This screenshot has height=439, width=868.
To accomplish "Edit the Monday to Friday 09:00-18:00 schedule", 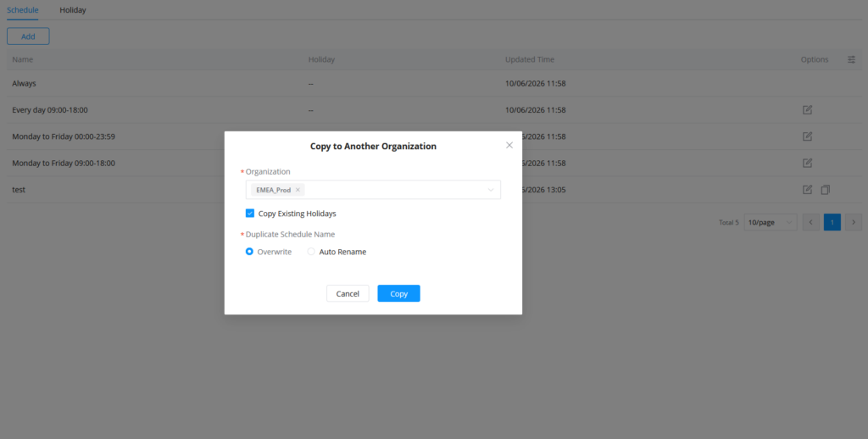I will click(x=807, y=163).
